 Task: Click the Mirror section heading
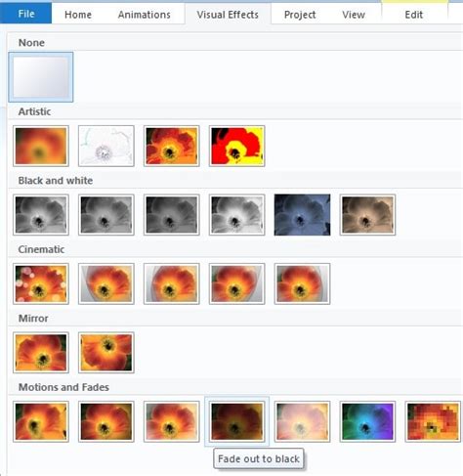tap(33, 319)
